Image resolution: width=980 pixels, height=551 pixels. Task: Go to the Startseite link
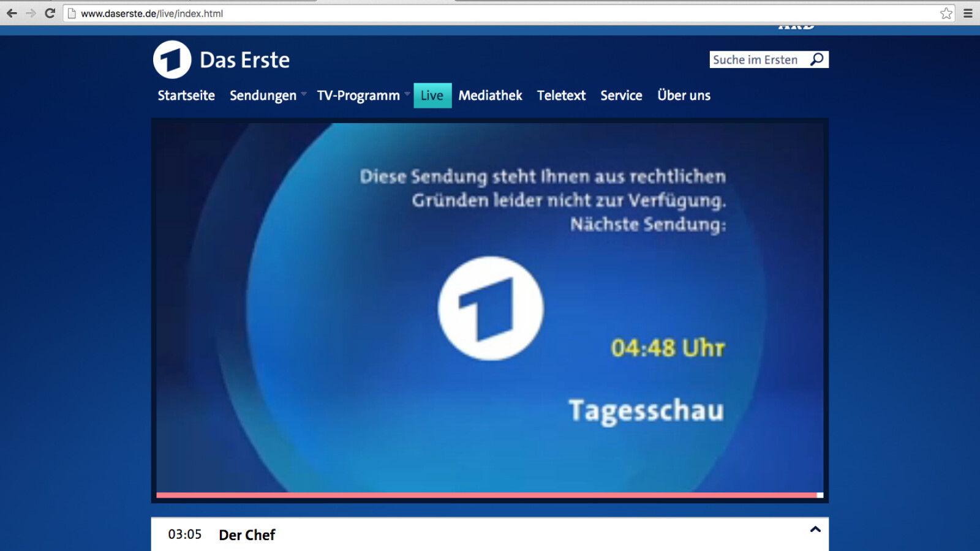point(186,96)
